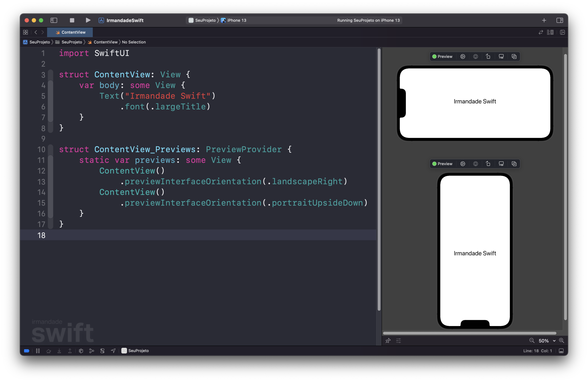The image size is (588, 382).
Task: Click the pause execution button
Action: tap(38, 351)
